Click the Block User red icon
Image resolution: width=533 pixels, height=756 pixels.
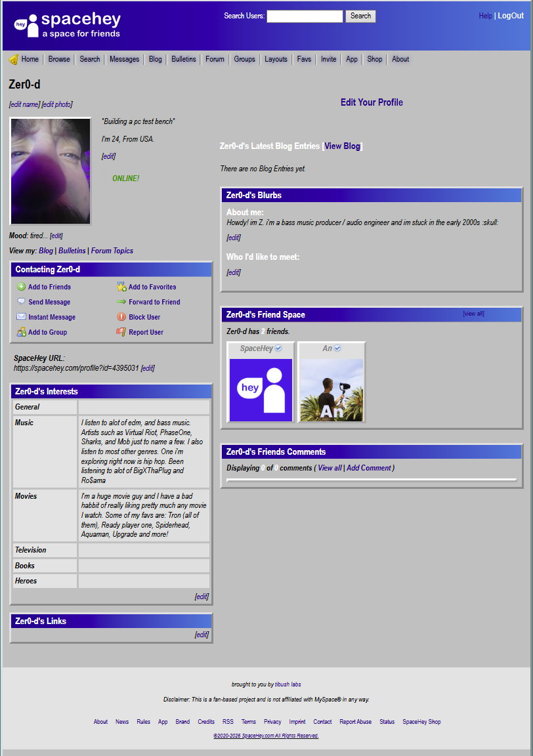coord(121,317)
